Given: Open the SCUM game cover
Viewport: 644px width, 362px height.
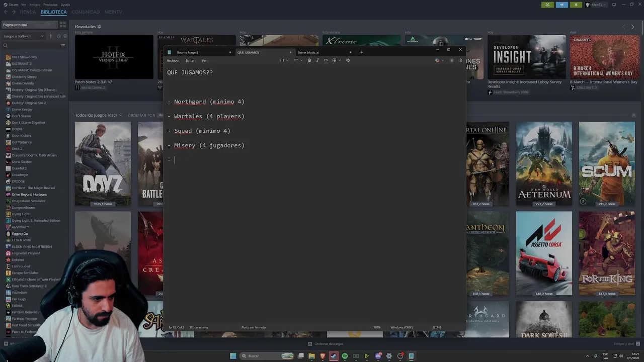Looking at the screenshot, I should coord(607,164).
